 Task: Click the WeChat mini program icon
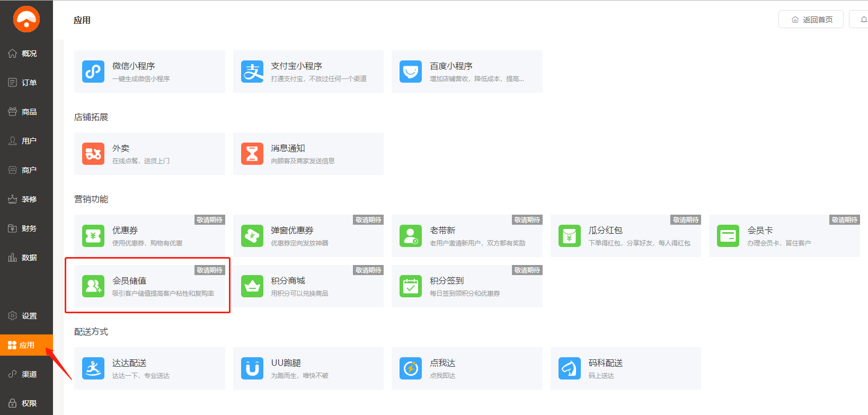(93, 72)
